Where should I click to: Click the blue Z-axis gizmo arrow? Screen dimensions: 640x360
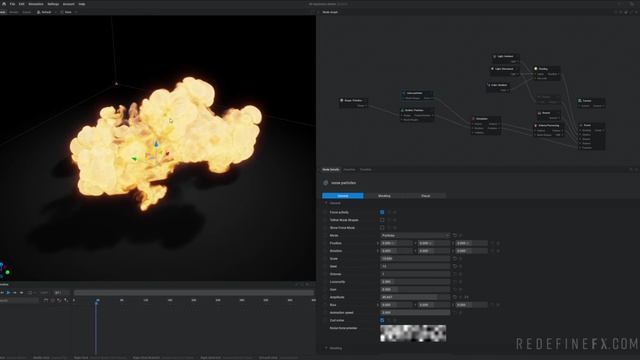[x=156, y=143]
